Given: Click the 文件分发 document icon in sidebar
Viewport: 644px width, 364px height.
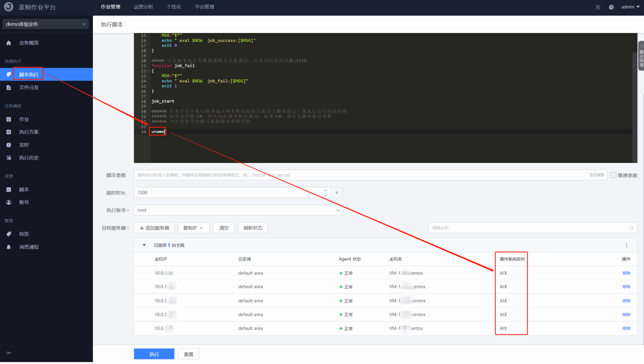Looking at the screenshot, I should (9, 88).
